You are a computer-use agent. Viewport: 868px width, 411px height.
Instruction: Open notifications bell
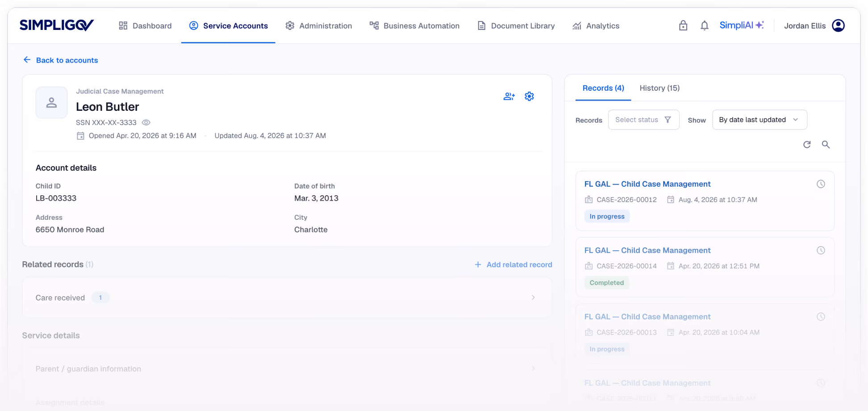705,25
